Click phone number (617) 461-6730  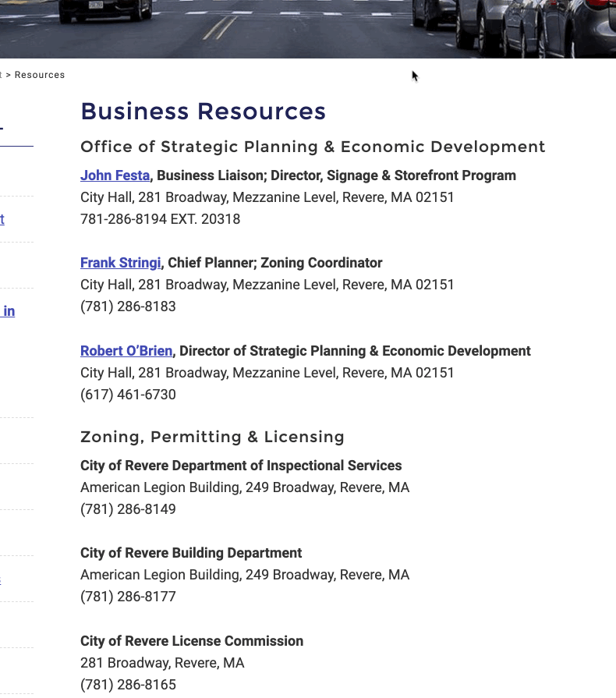(128, 395)
